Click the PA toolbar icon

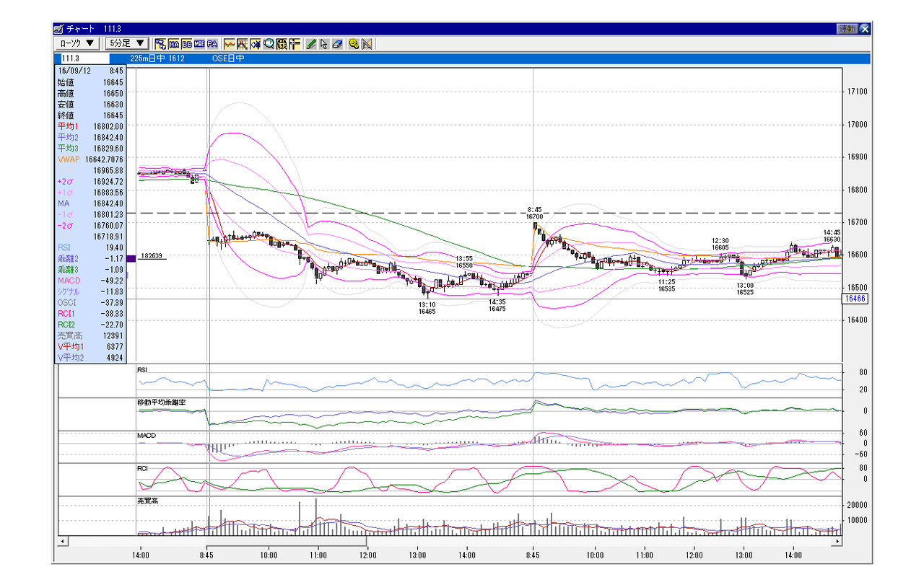[x=212, y=44]
